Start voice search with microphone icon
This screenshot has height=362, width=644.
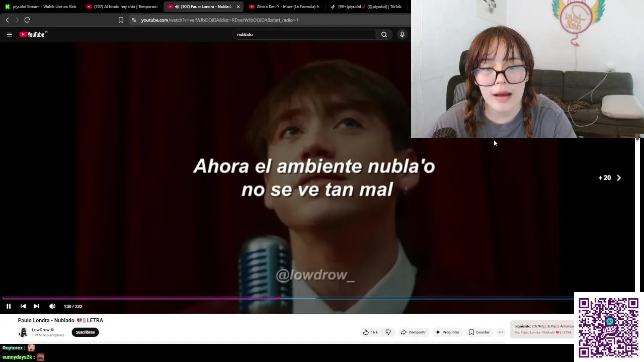click(402, 34)
